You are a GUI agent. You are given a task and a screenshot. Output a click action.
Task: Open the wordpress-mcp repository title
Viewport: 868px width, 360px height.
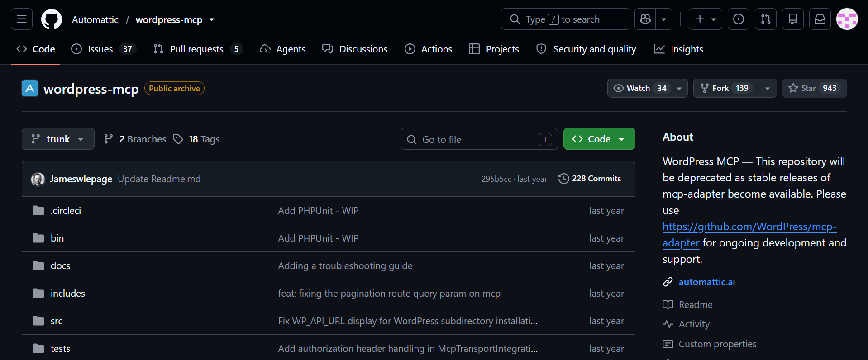click(x=91, y=89)
